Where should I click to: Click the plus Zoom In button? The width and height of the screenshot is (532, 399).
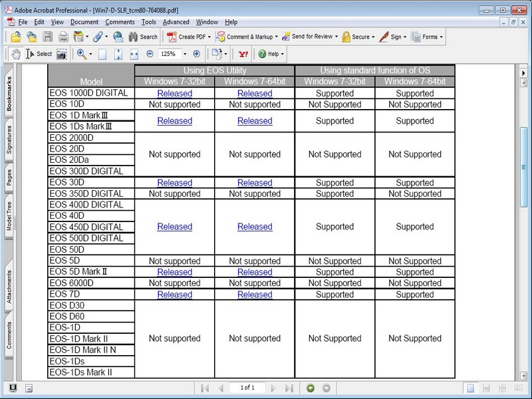point(196,54)
